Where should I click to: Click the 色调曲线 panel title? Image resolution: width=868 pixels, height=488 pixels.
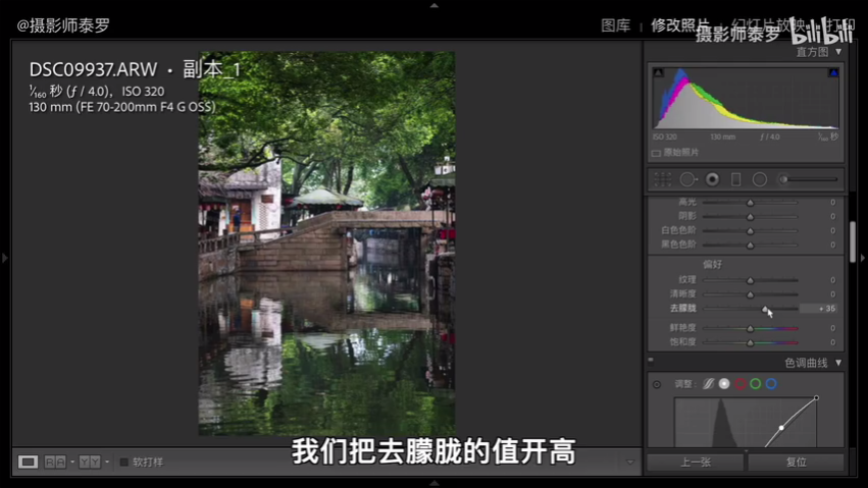click(806, 363)
